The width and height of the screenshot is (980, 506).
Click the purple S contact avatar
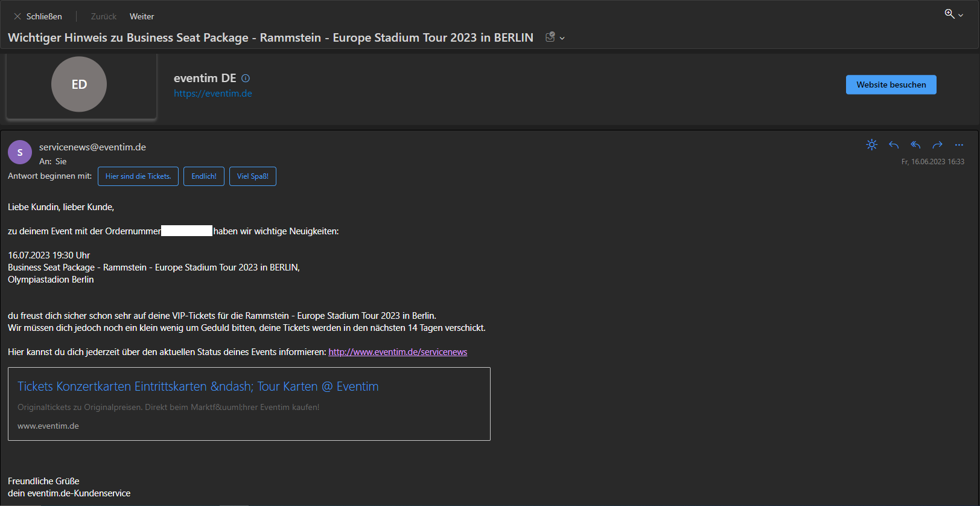20,152
